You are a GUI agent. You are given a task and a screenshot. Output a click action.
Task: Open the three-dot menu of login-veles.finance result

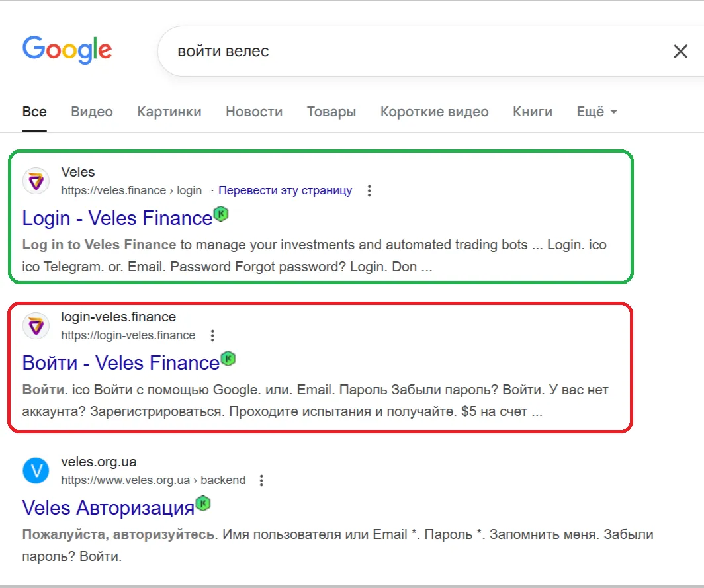click(212, 335)
